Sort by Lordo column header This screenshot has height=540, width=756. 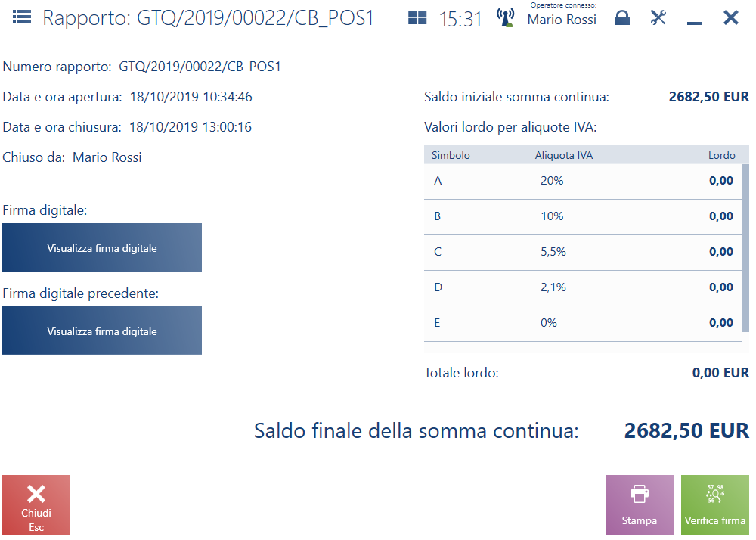tap(721, 155)
